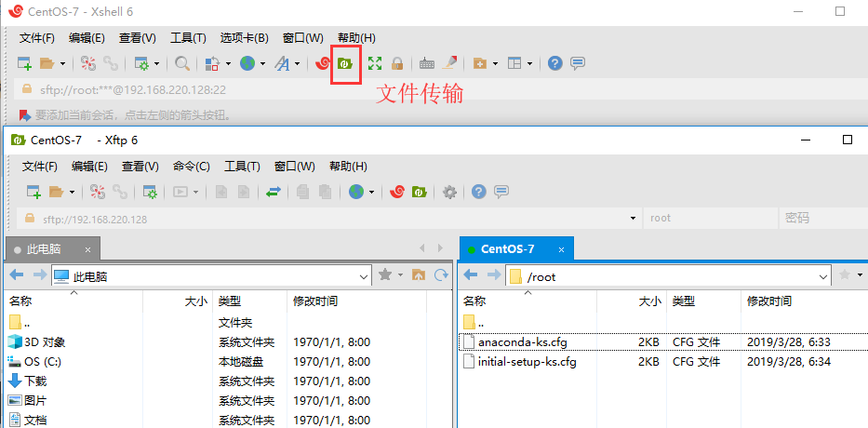Click the 密码 password field in Xftp
The image size is (868, 428).
coord(823,218)
